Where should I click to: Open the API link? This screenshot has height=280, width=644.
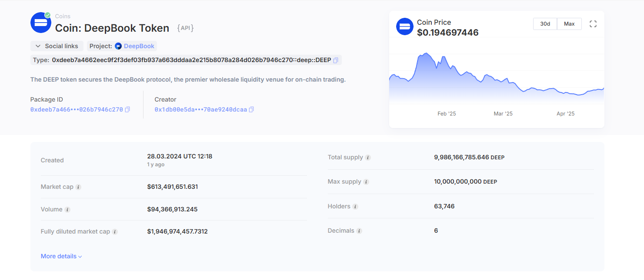coord(185,28)
